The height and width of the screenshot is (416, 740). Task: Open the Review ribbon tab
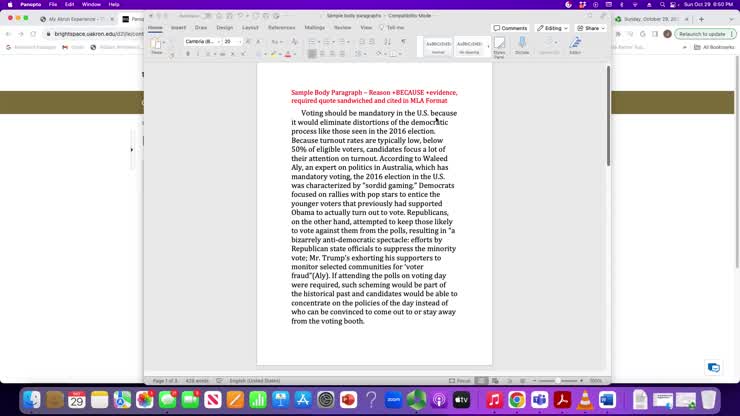(x=343, y=28)
